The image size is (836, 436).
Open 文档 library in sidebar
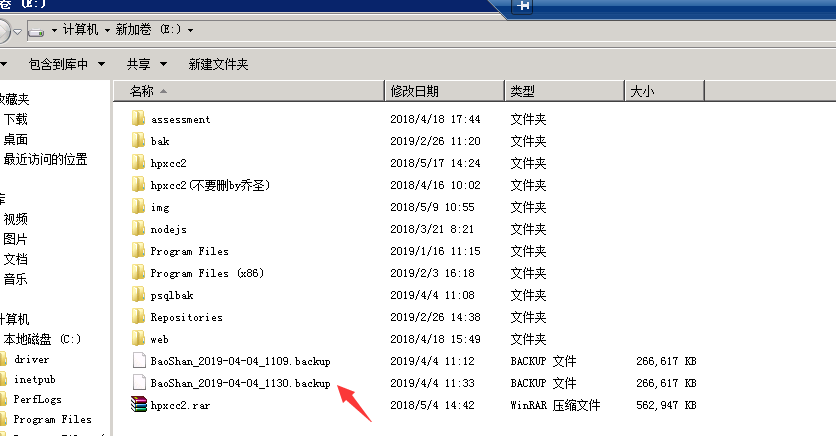point(15,260)
